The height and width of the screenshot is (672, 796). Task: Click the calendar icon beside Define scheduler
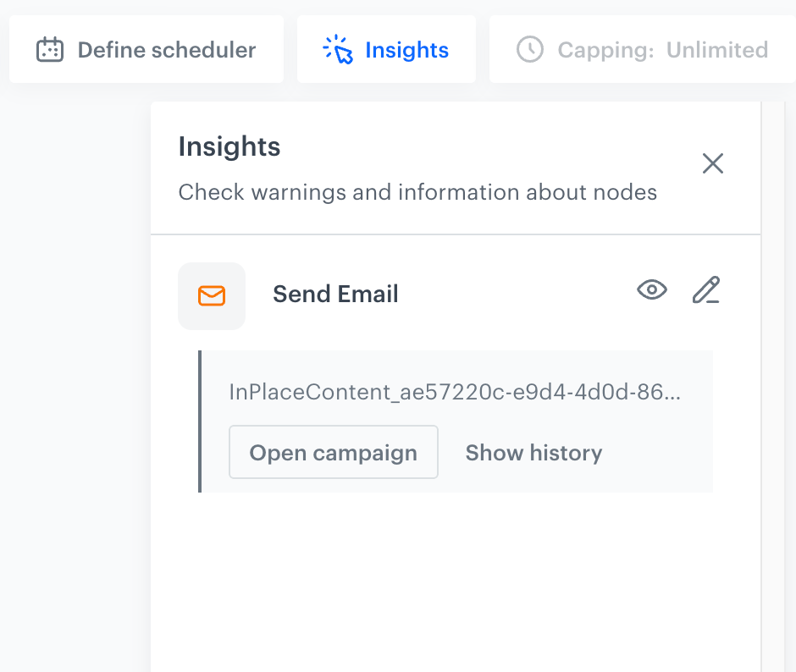point(51,50)
